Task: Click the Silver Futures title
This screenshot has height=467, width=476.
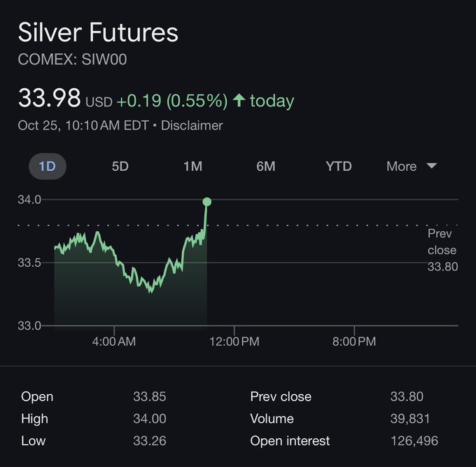Action: tap(98, 32)
